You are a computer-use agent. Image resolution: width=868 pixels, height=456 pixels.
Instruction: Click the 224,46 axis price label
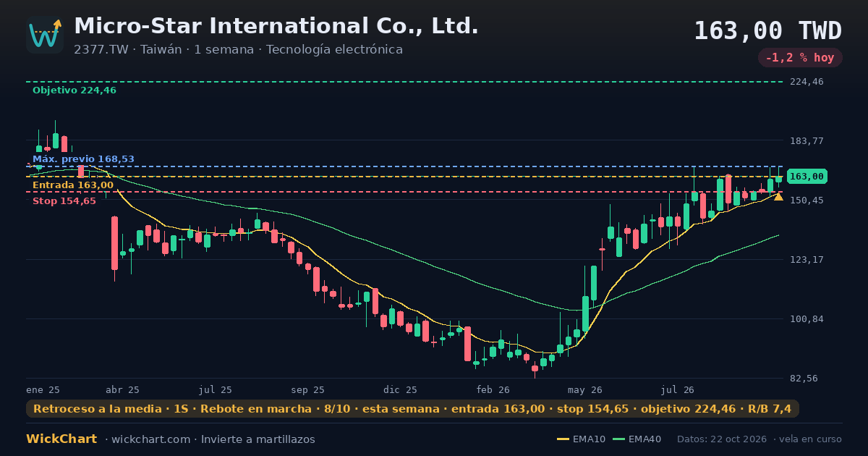coord(807,82)
